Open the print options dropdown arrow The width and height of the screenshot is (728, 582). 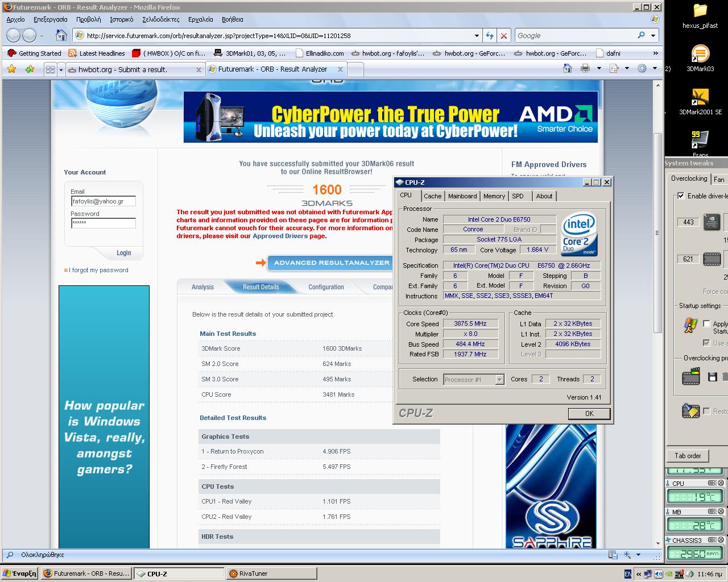coord(598,68)
